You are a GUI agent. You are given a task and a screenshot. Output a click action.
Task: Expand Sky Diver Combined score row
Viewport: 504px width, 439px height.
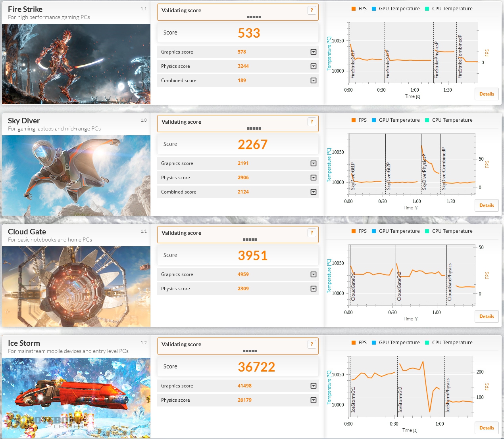coord(314,192)
